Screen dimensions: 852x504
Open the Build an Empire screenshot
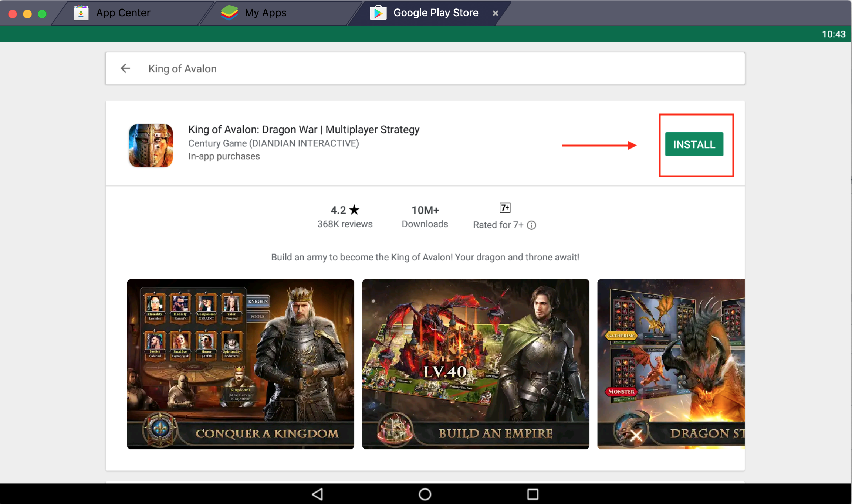point(476,364)
